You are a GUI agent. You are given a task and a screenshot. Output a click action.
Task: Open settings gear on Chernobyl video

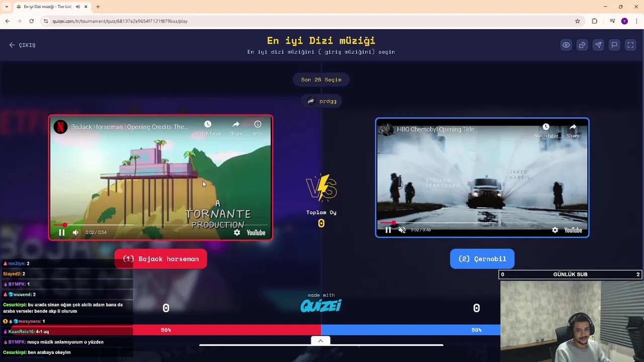click(x=555, y=230)
